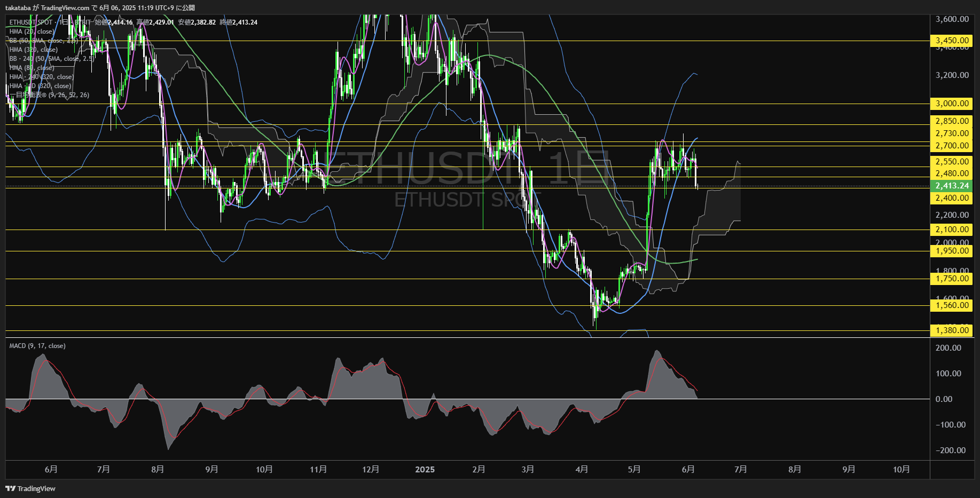Select the HMA (320, close) indicator label
Viewport: 980px width, 498px height.
click(33, 50)
